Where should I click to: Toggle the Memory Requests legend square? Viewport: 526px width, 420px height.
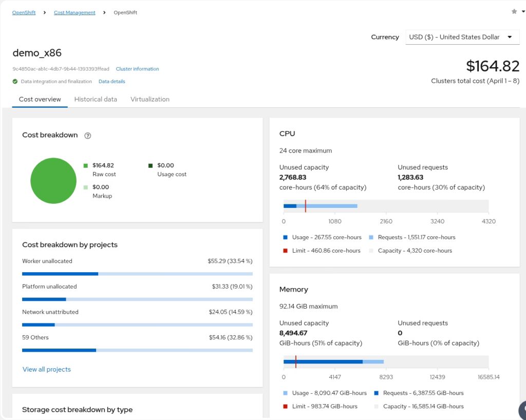coord(376,393)
